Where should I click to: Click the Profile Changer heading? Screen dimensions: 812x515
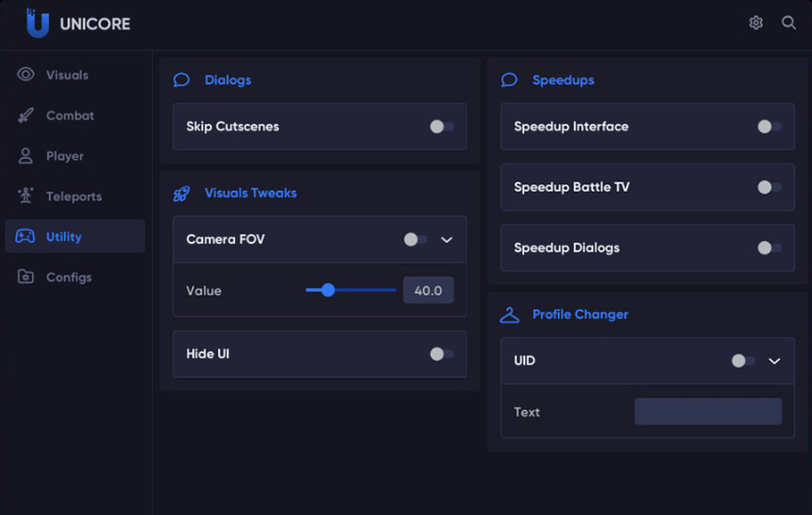click(580, 315)
